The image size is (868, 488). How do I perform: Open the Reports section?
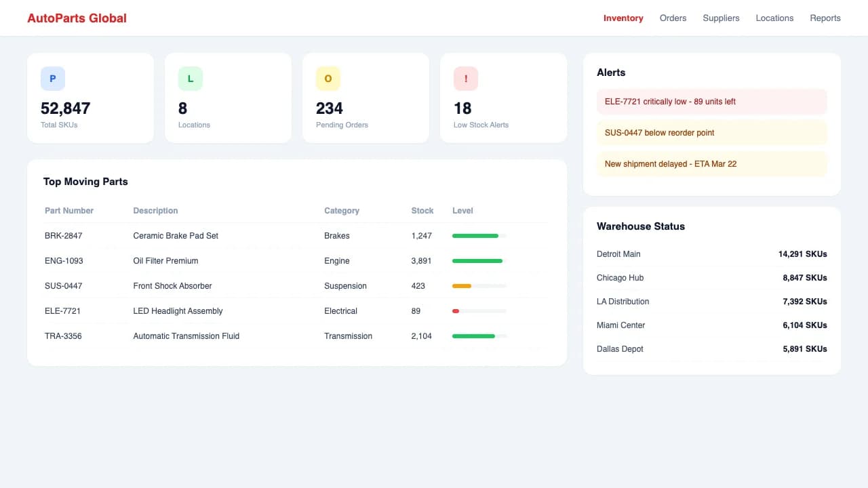[x=825, y=18]
